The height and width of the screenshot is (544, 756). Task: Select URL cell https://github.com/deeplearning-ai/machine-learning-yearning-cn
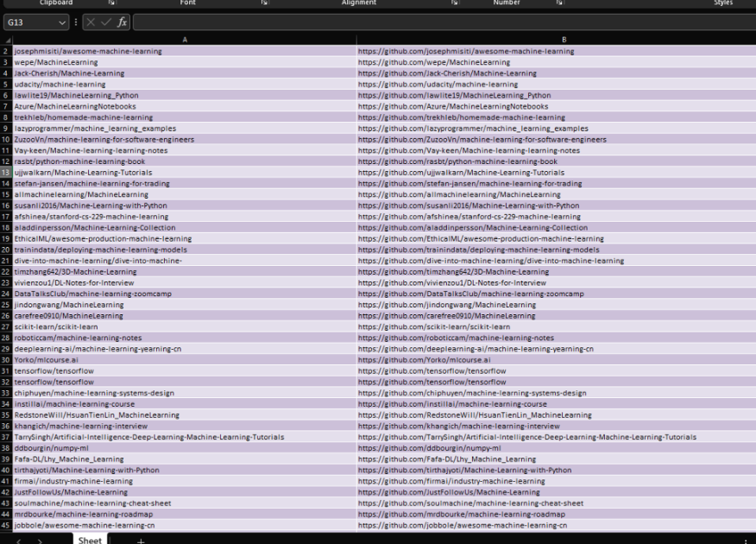(x=557, y=349)
